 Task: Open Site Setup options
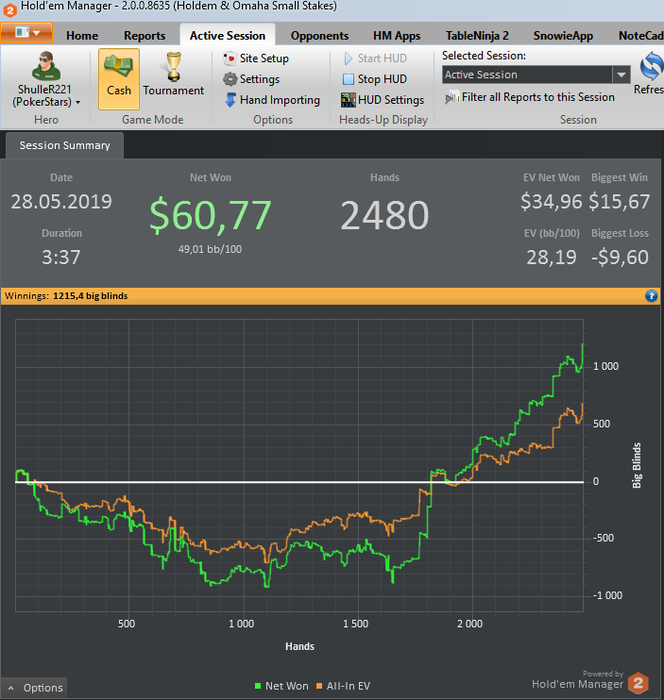[256, 58]
